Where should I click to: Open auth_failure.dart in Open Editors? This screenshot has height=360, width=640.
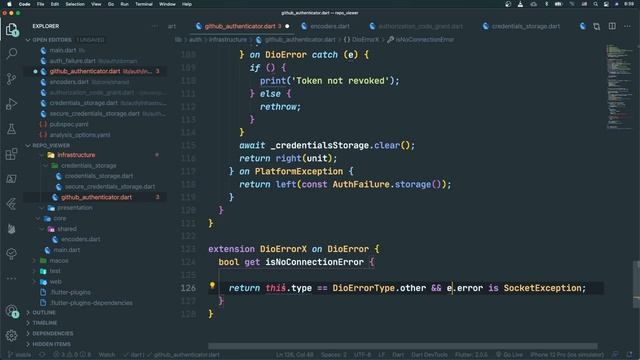[x=73, y=61]
